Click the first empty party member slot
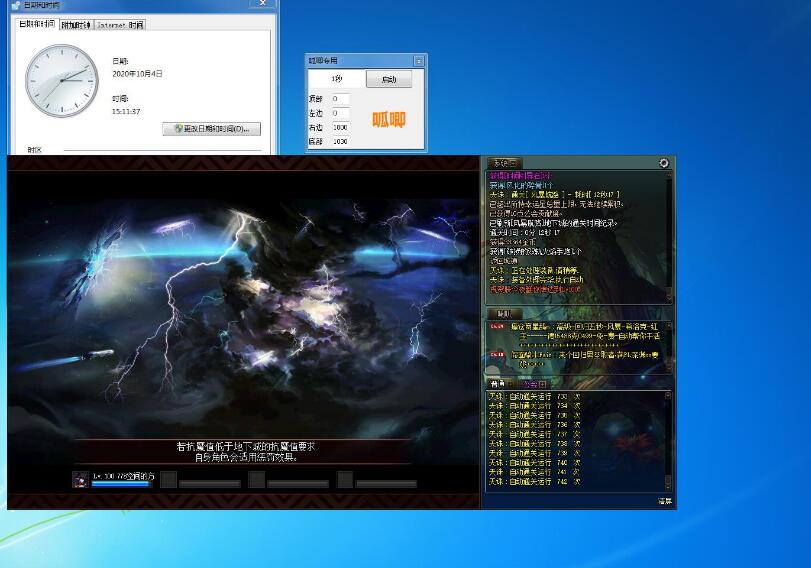The height and width of the screenshot is (568, 811). [x=169, y=480]
